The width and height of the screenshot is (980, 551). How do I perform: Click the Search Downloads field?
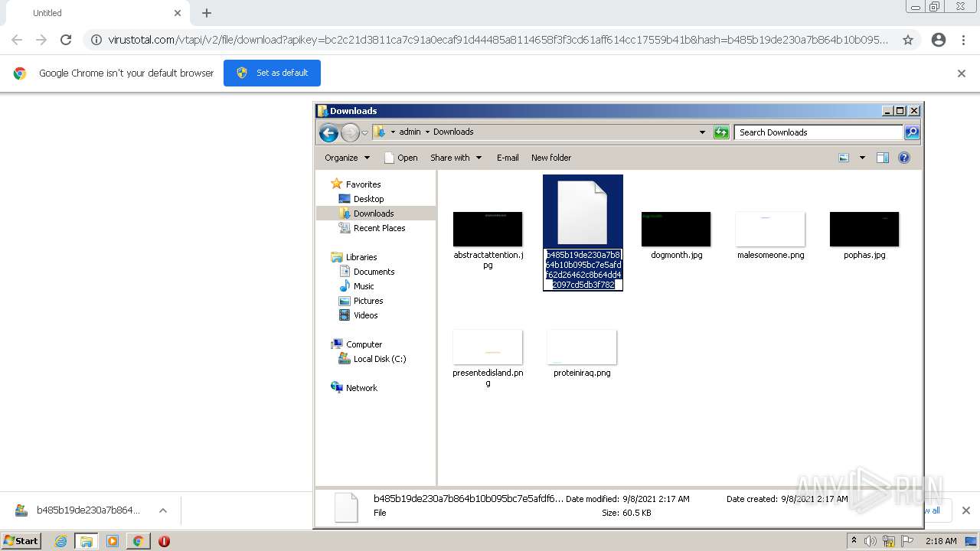(818, 132)
